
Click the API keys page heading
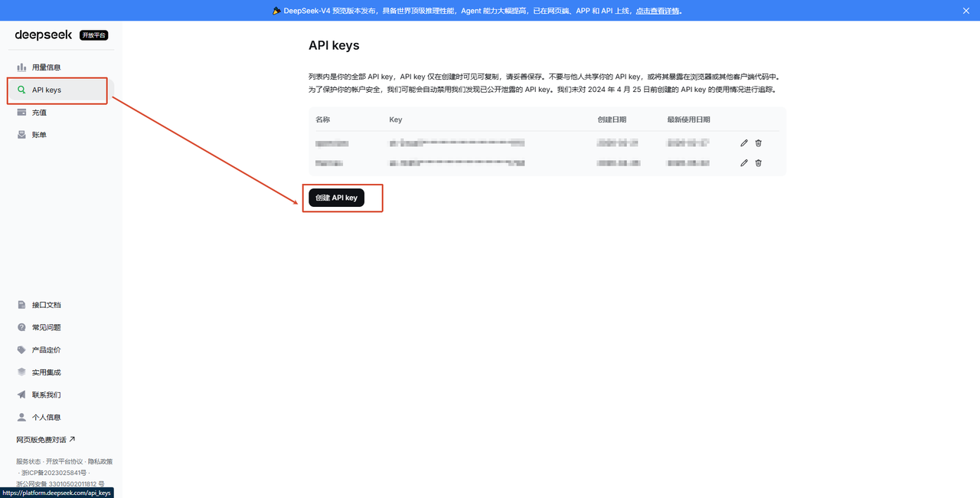tap(334, 46)
